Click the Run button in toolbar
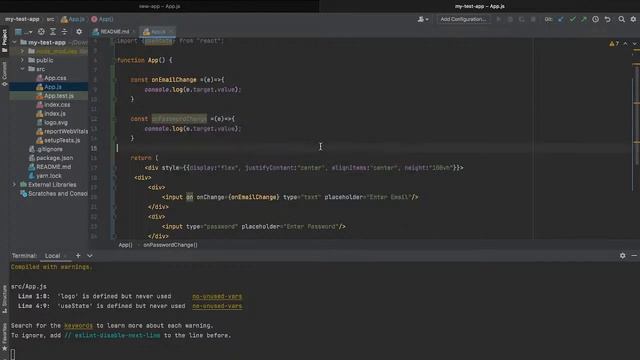 click(498, 19)
